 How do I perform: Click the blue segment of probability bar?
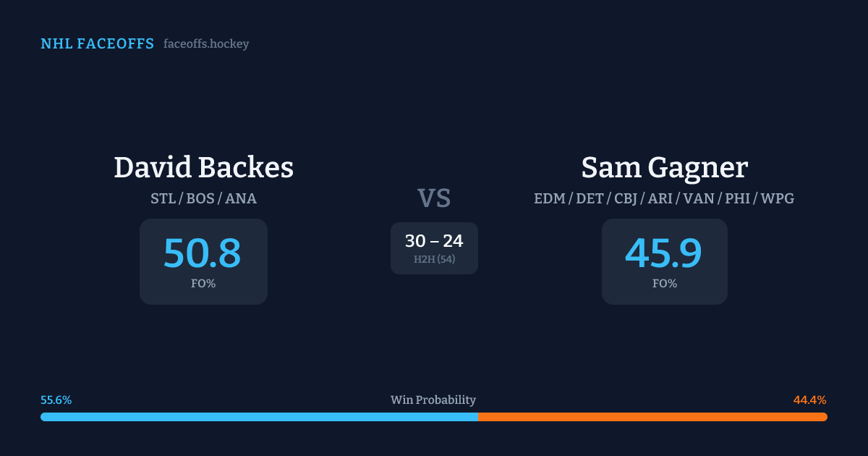259,417
